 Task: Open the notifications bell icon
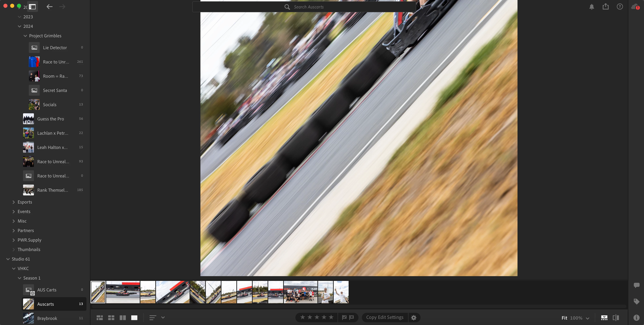click(x=591, y=7)
